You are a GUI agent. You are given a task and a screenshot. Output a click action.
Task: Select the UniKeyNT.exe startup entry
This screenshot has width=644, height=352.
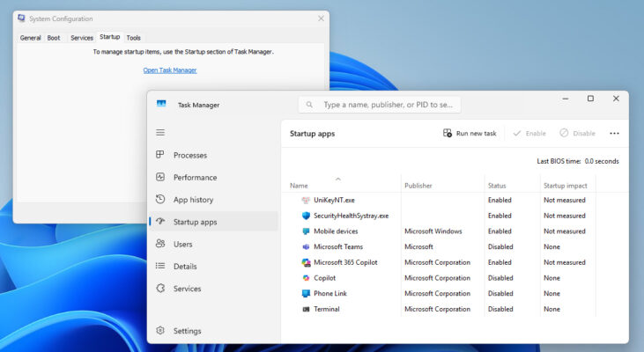tap(334, 200)
